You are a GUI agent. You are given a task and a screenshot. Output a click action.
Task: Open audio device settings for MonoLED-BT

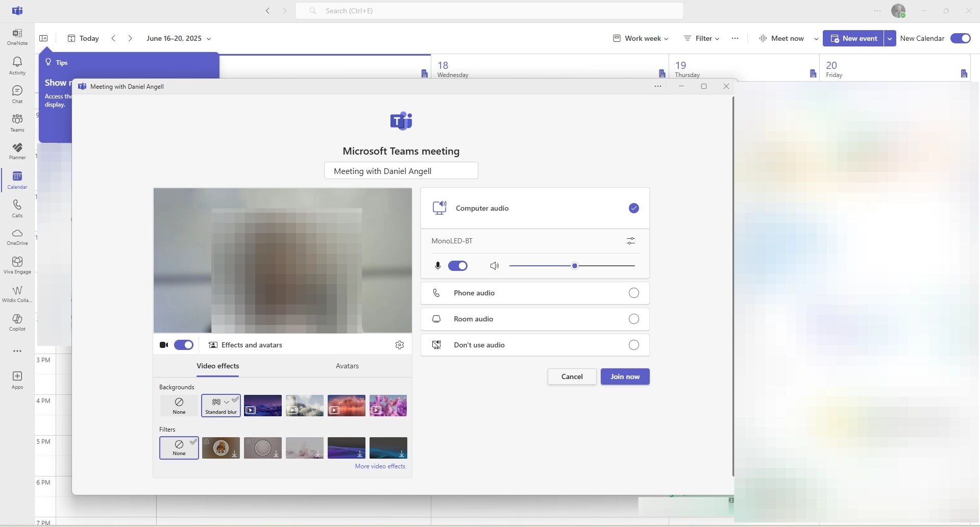coord(631,241)
